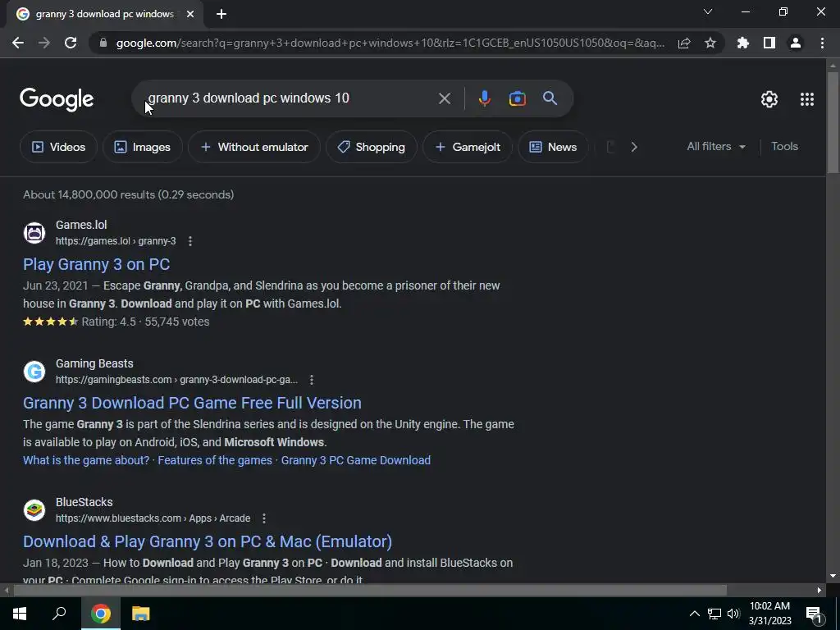840x630 pixels.
Task: Open the Chrome profile avatar
Action: click(x=796, y=43)
